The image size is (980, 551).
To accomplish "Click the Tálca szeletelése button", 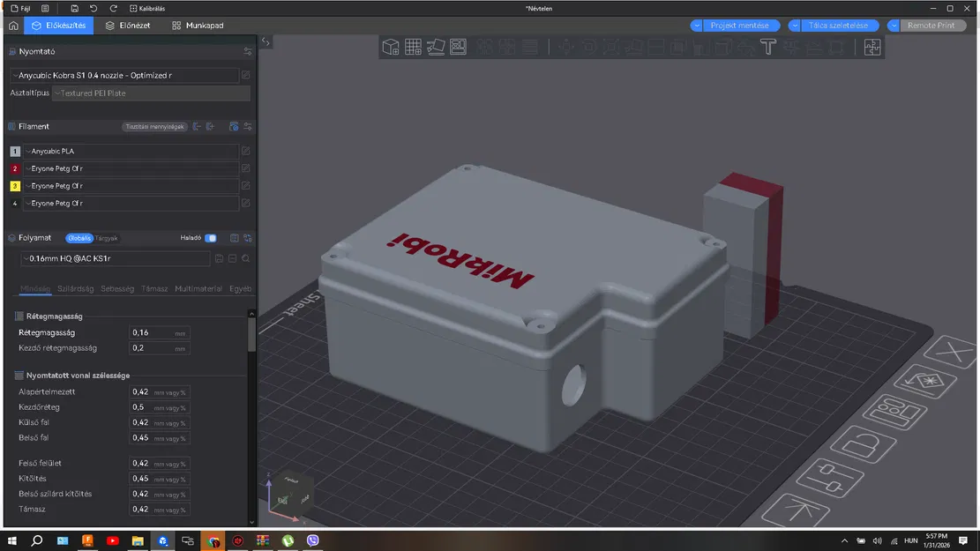I will 839,26.
